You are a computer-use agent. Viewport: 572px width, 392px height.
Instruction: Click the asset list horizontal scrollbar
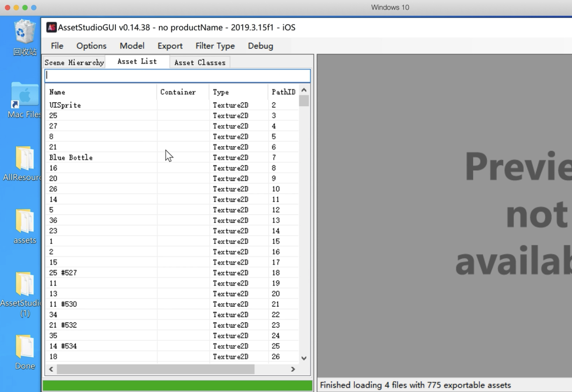click(172, 369)
